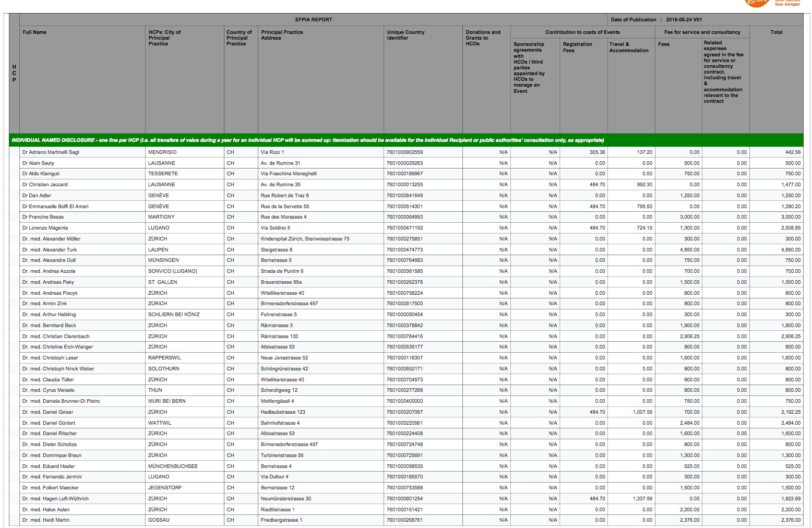Click address 'Kinderspital Zürich, Steinwiesstrasse 75'
The image size is (812, 528).
coord(305,239)
